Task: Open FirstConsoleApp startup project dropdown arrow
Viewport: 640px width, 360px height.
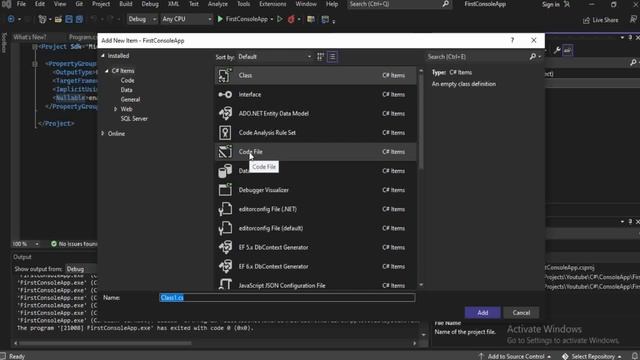Action: pyautogui.click(x=272, y=20)
